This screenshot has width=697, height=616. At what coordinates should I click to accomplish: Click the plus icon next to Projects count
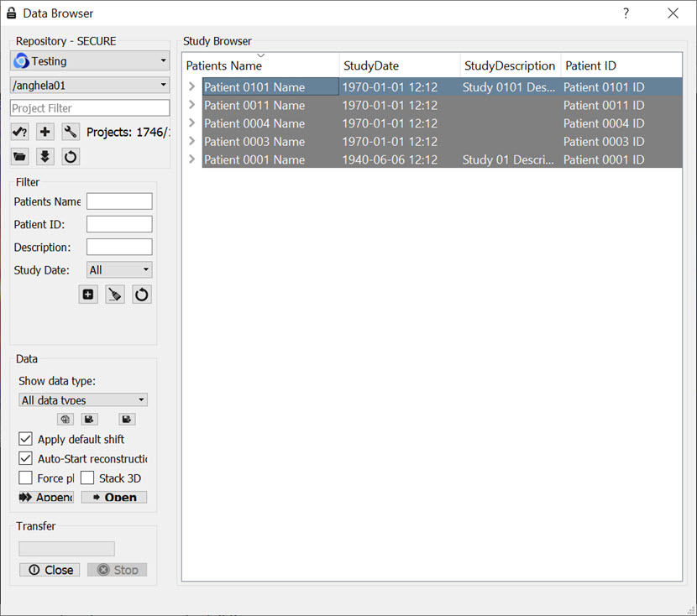click(45, 132)
